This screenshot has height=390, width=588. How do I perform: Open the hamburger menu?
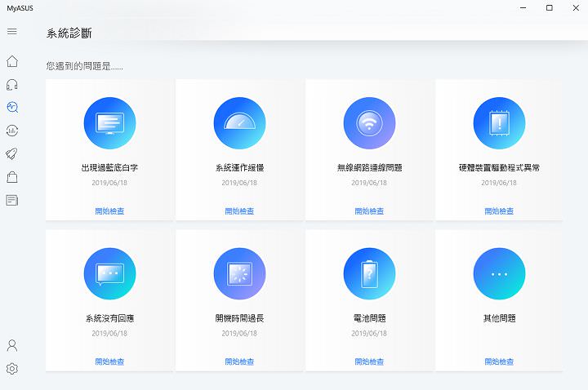coord(12,31)
